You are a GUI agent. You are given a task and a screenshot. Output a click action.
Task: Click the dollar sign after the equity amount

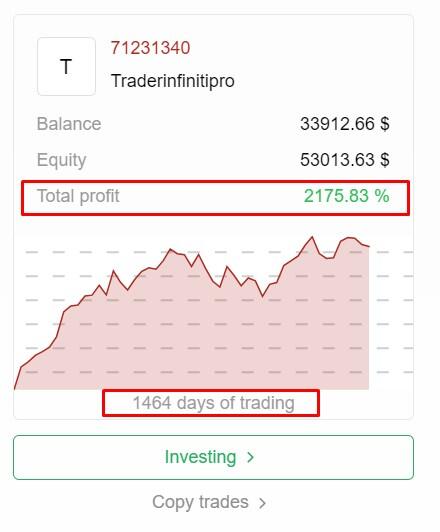point(384,159)
